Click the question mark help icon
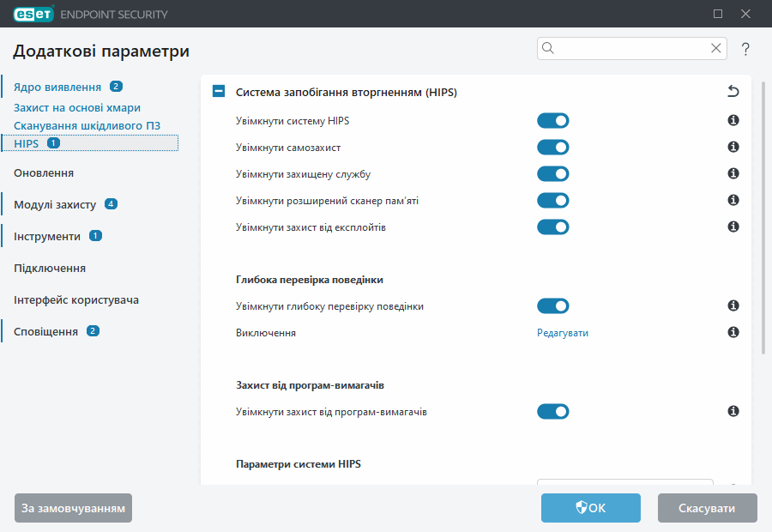772x532 pixels. click(x=745, y=49)
